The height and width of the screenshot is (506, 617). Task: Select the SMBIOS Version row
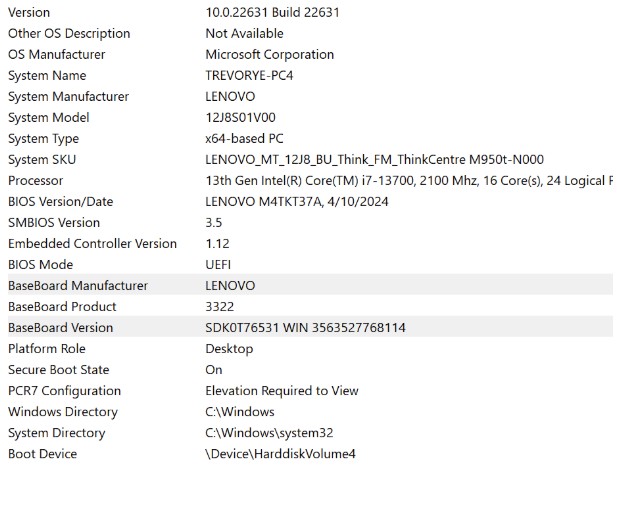(54, 222)
